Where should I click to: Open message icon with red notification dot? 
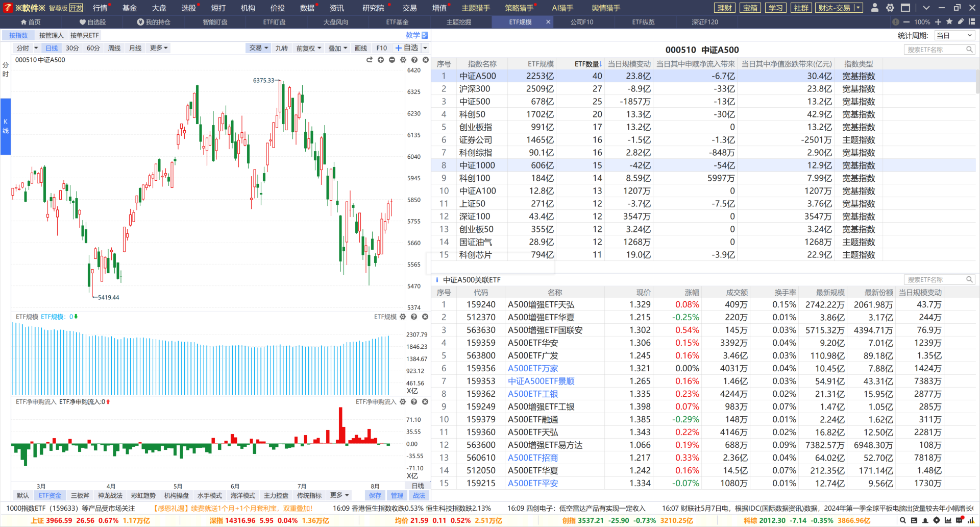(x=960, y=520)
